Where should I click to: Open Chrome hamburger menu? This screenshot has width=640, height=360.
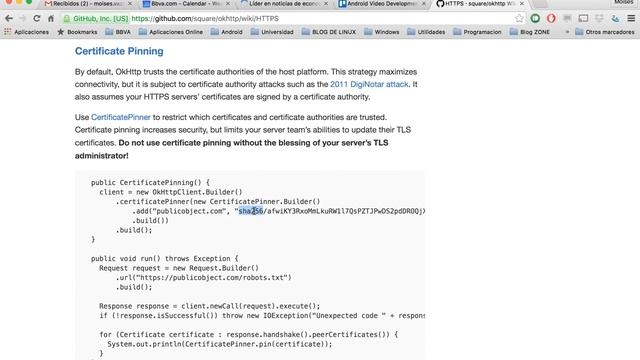[x=631, y=18]
